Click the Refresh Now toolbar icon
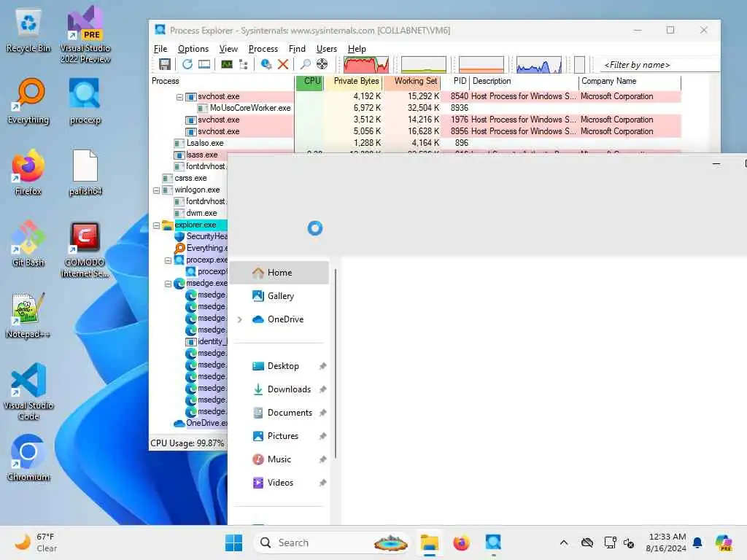747x560 pixels. pyautogui.click(x=187, y=64)
